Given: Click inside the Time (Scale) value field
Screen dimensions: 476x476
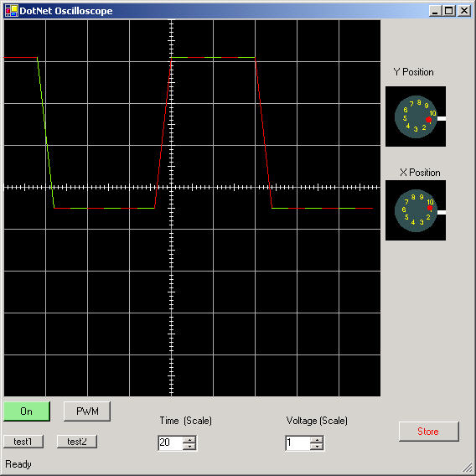Looking at the screenshot, I should tap(170, 443).
